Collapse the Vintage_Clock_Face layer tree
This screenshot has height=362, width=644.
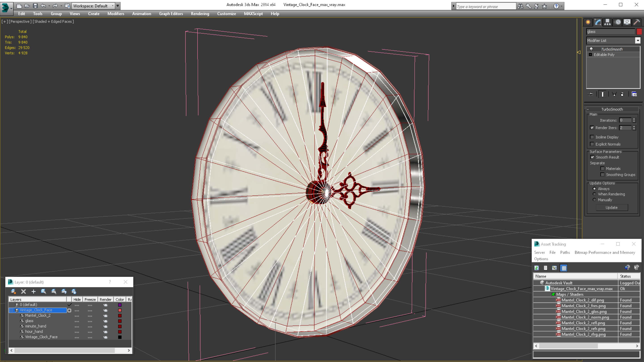point(11,310)
